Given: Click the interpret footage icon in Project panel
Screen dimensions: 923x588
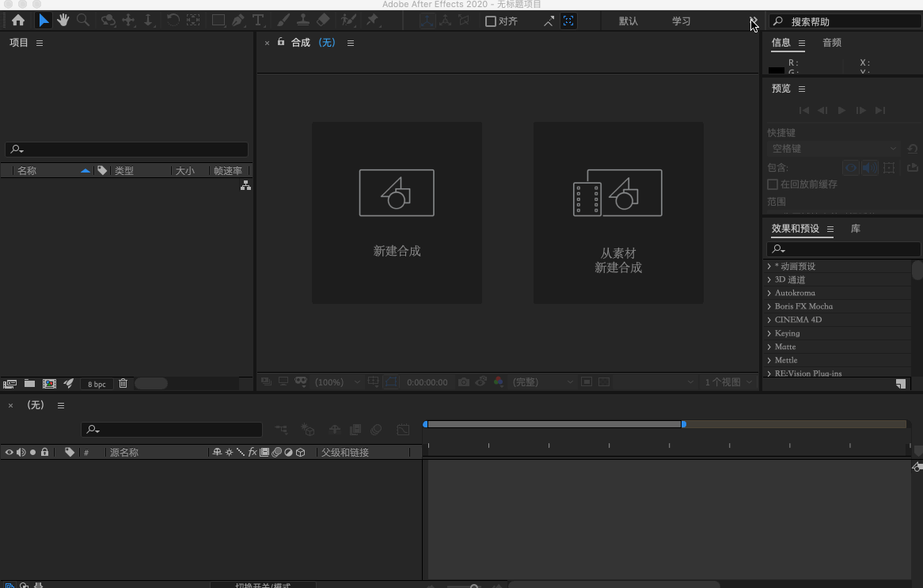Looking at the screenshot, I should click(9, 384).
